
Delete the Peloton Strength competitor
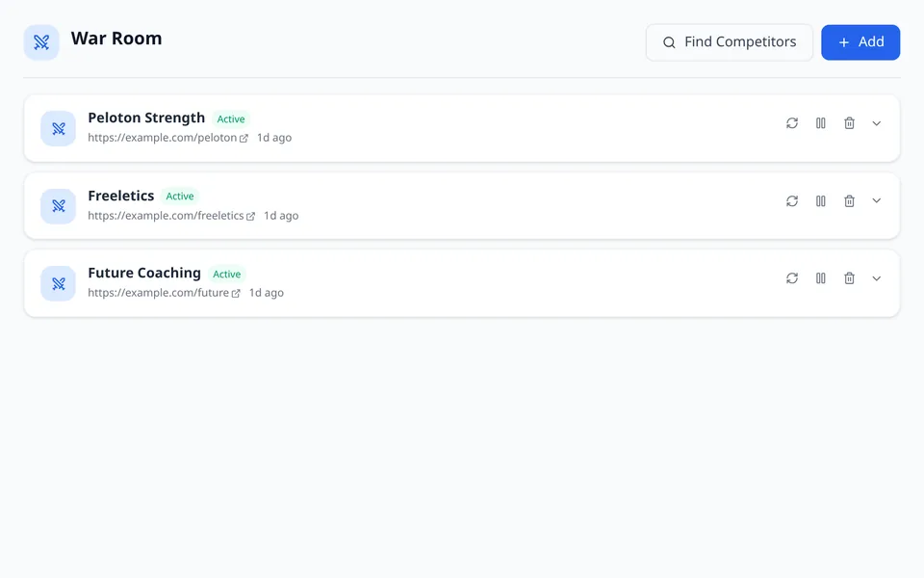(x=849, y=123)
